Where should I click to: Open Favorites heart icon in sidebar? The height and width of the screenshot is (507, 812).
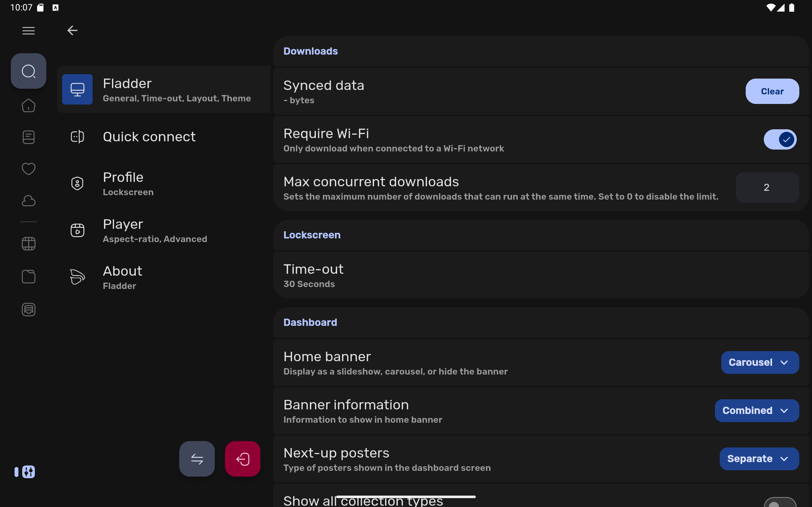(29, 169)
